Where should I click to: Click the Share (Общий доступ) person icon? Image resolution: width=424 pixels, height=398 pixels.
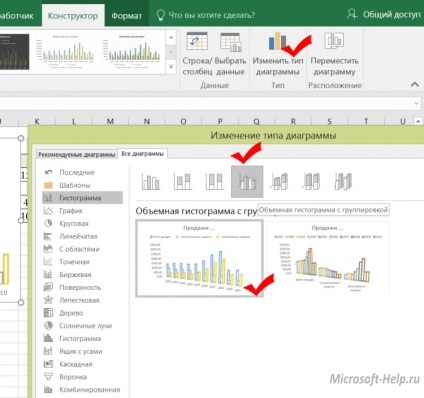[x=352, y=14]
